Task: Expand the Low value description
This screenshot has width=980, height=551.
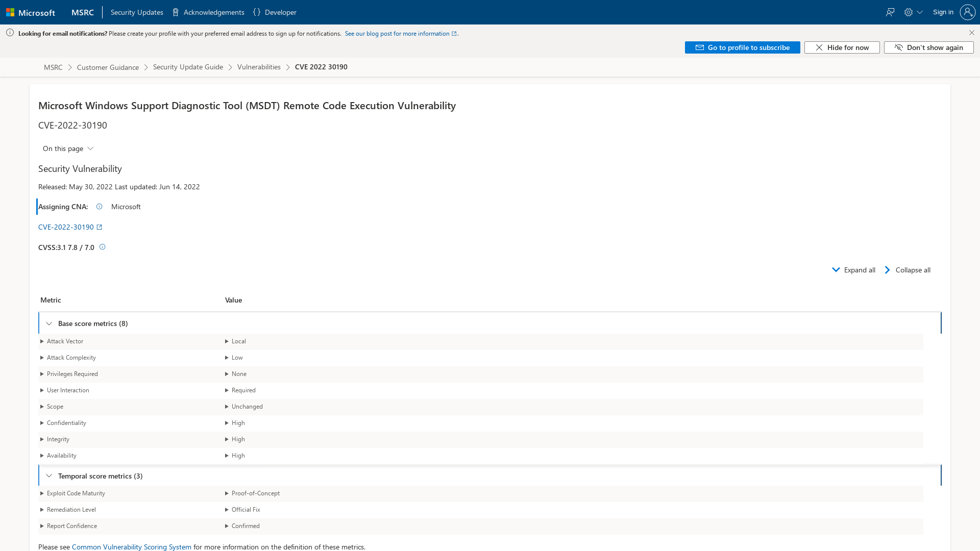Action: click(234, 358)
